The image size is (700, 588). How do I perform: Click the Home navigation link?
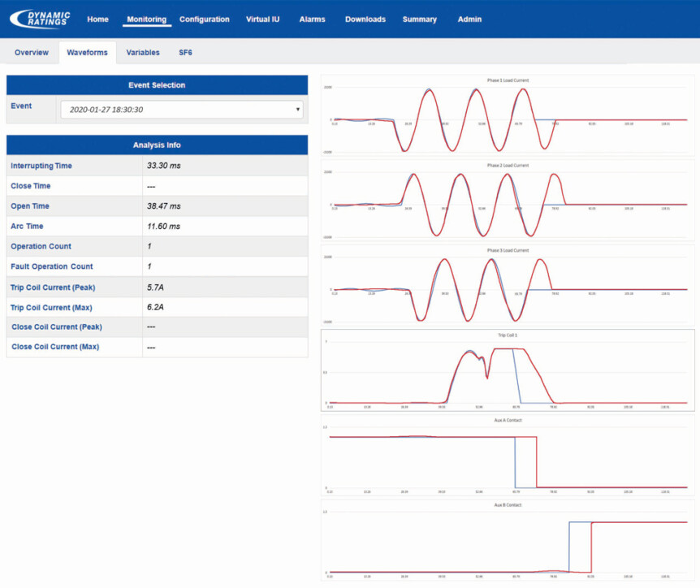97,19
